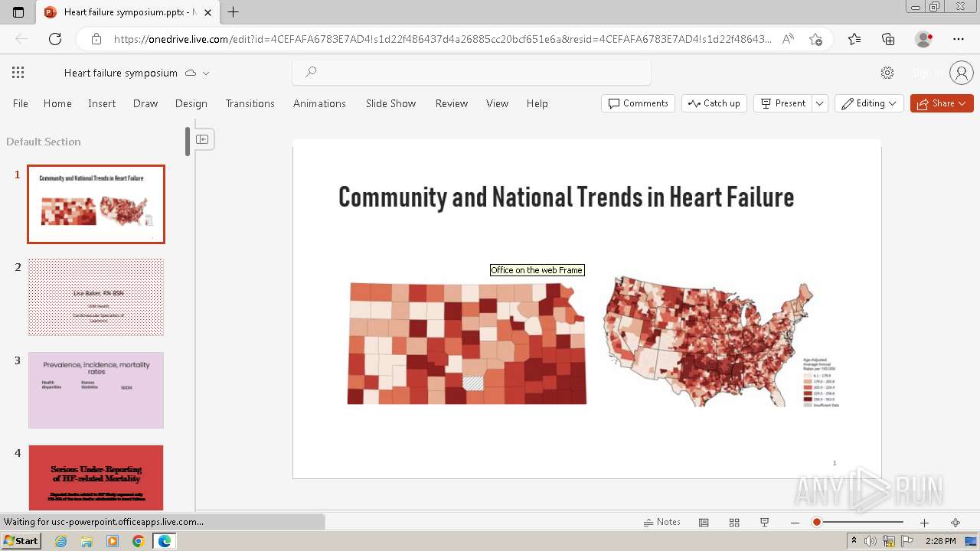980x551 pixels.
Task: Select slide 2 Lisa Baker thumbnail
Action: coord(96,297)
